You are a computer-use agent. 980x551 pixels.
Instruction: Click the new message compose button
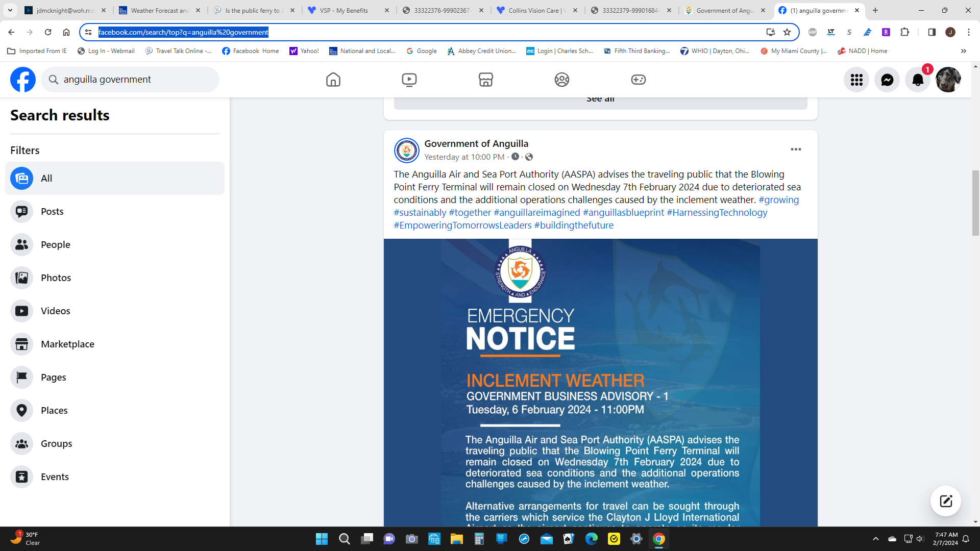[946, 501]
